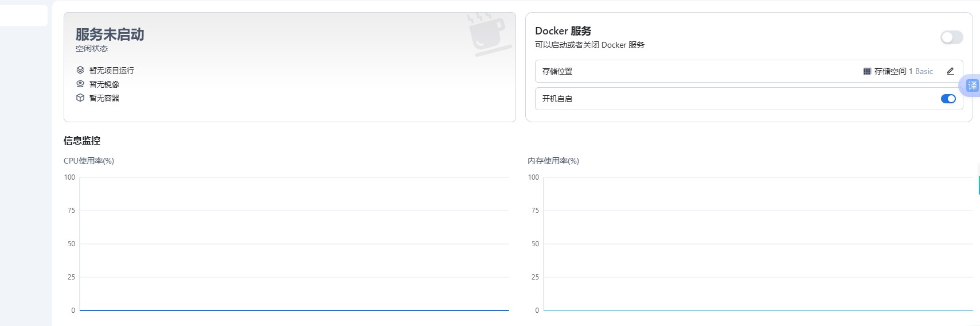Viewport: 980px width, 326px height.
Task: Click the 信息监控 section heading
Action: tap(82, 141)
